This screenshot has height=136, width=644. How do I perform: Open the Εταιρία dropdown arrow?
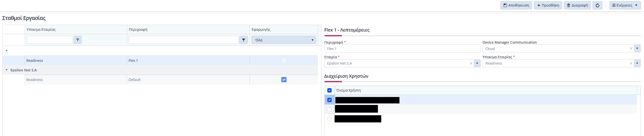pyautogui.click(x=477, y=63)
